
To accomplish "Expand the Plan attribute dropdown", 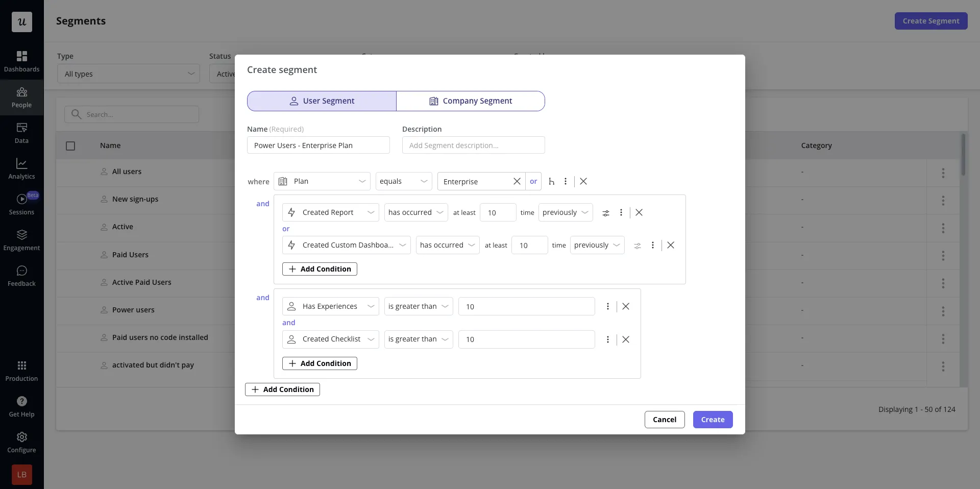I will (322, 182).
